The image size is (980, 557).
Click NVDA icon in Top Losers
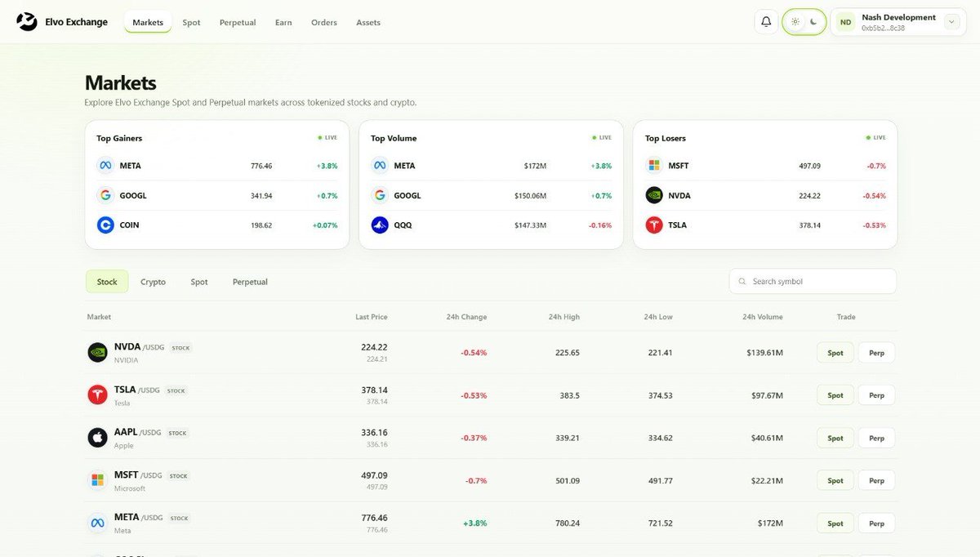(x=654, y=195)
